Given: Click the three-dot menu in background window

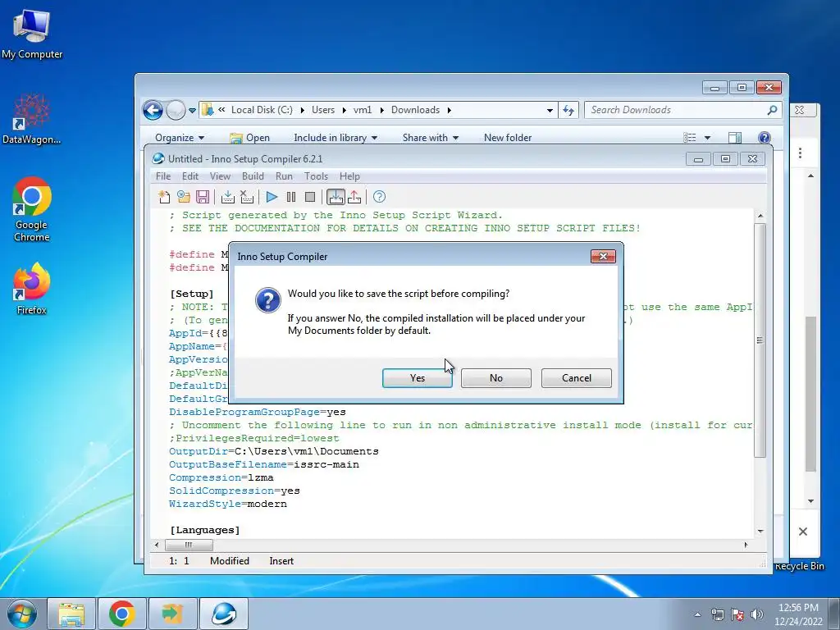Looking at the screenshot, I should point(801,153).
